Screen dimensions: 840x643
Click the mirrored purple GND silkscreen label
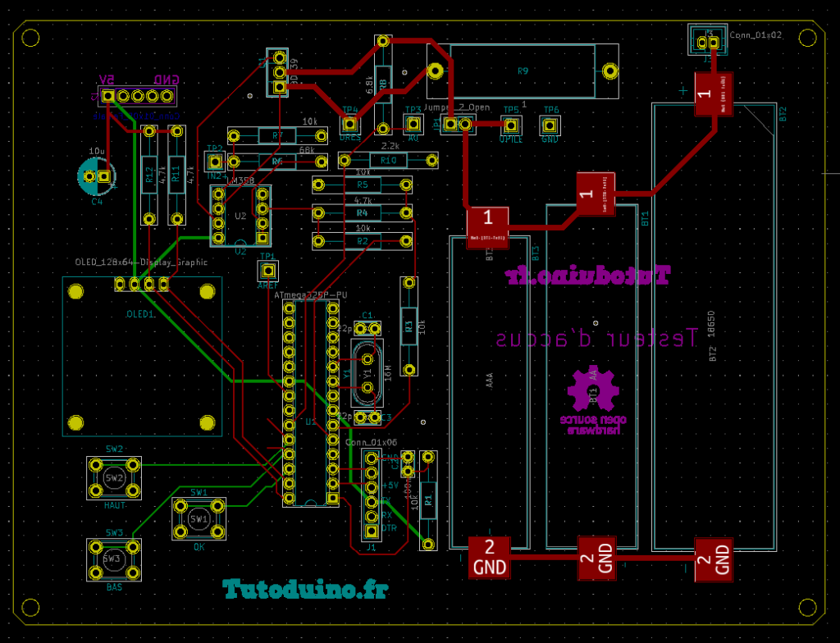[167, 80]
